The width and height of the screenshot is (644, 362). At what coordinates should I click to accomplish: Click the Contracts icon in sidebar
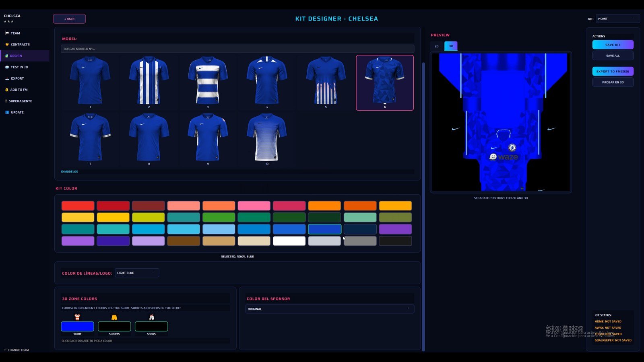tap(7, 44)
